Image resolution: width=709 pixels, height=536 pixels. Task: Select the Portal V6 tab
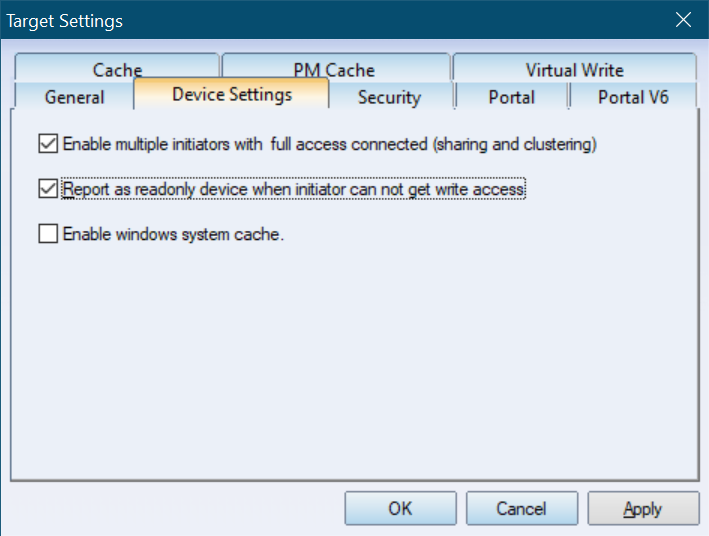(633, 96)
